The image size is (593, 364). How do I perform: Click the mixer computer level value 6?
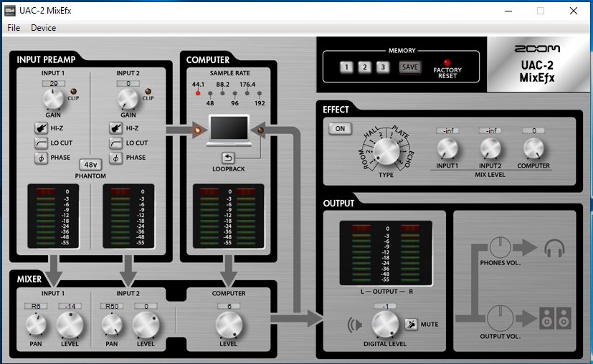(229, 306)
